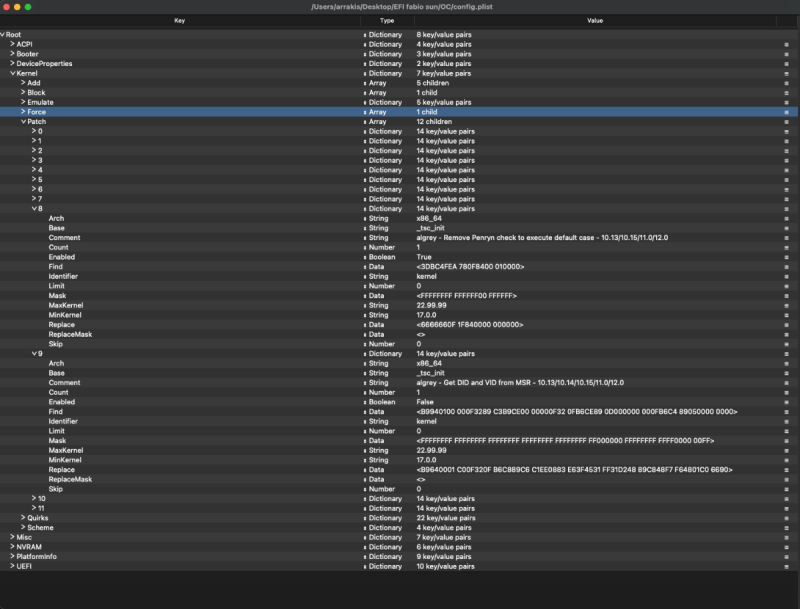This screenshot has width=800, height=609.
Task: Click the Type column header
Action: 387,20
